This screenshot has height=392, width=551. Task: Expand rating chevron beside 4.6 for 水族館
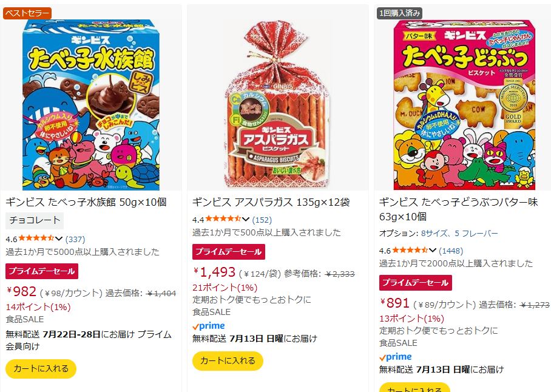coord(59,239)
